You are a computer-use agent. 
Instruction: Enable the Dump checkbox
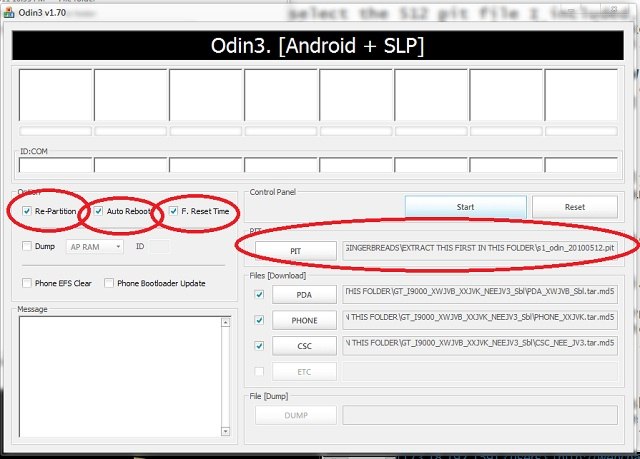coord(27,246)
